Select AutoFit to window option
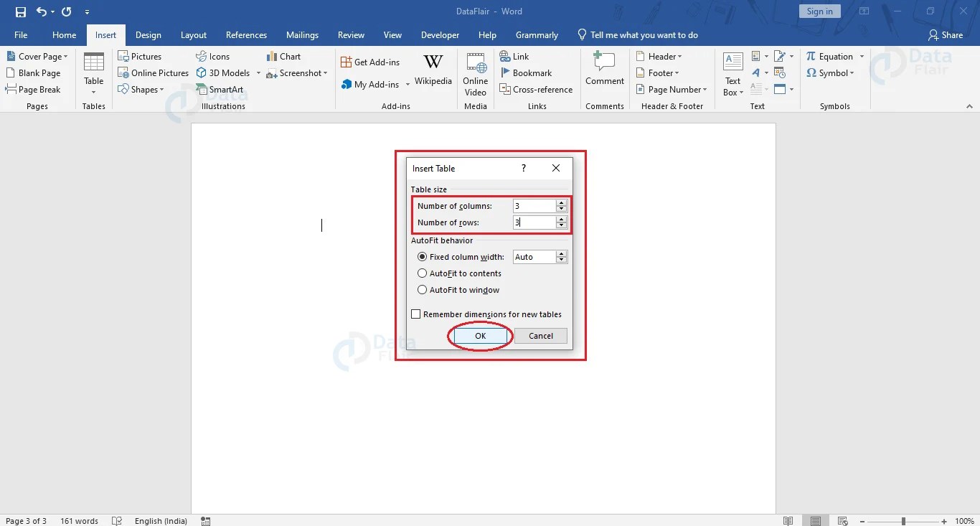 (x=423, y=290)
